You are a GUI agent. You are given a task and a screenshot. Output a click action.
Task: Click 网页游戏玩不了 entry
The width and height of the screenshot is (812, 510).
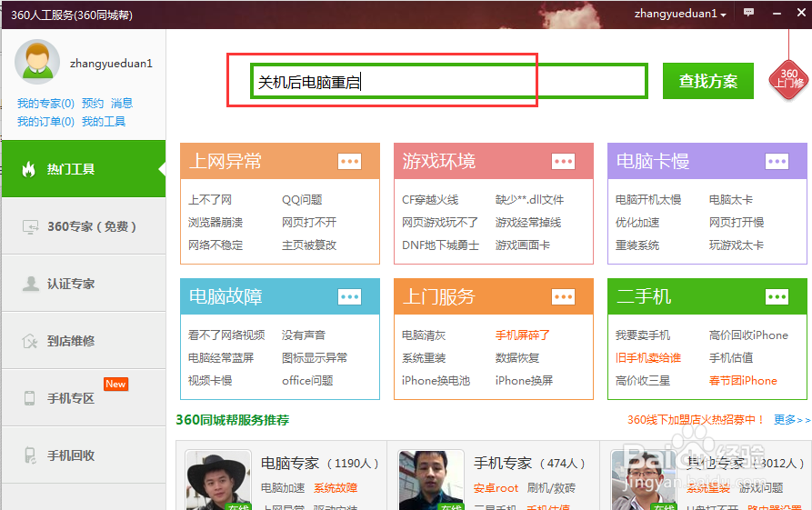point(440,223)
